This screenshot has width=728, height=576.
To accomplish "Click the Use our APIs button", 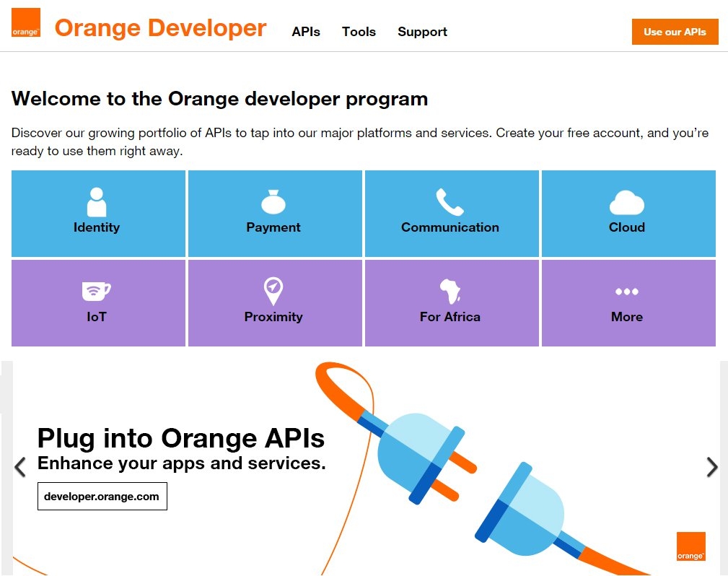I will 675,32.
